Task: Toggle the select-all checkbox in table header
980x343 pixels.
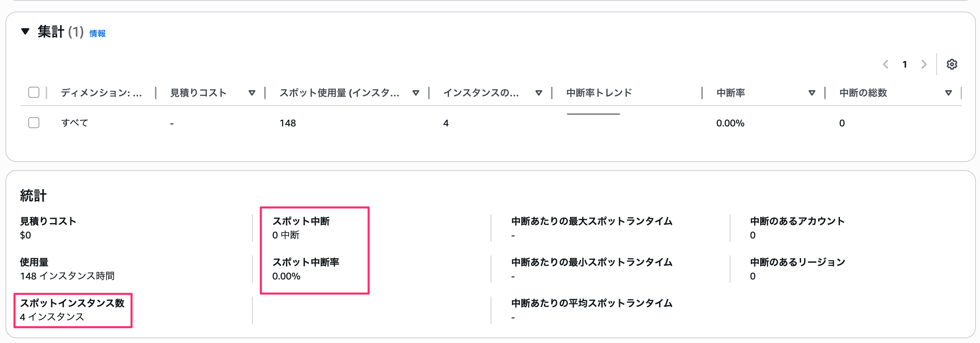Action: coord(33,92)
